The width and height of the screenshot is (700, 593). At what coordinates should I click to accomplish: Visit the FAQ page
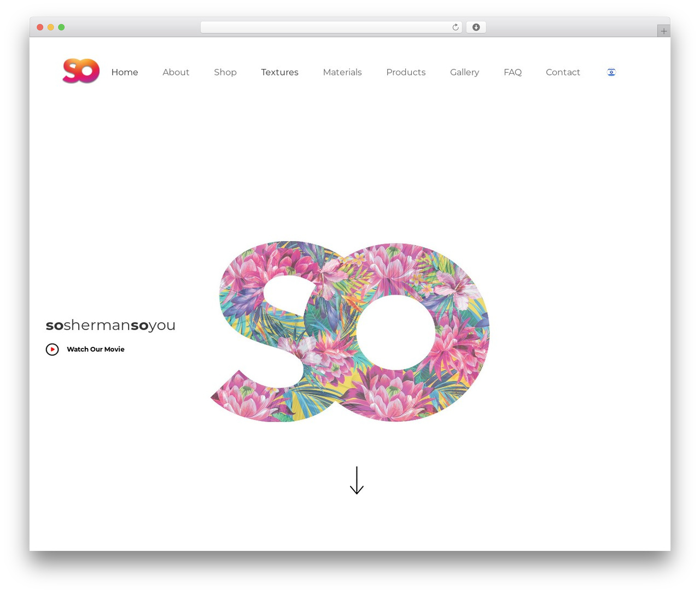pyautogui.click(x=512, y=72)
